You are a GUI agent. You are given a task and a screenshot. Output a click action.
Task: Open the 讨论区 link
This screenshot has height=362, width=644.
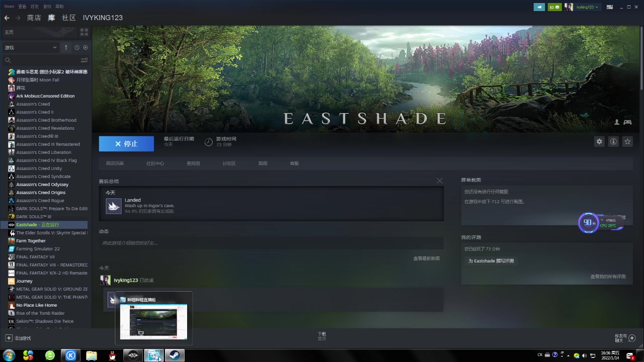pos(229,163)
